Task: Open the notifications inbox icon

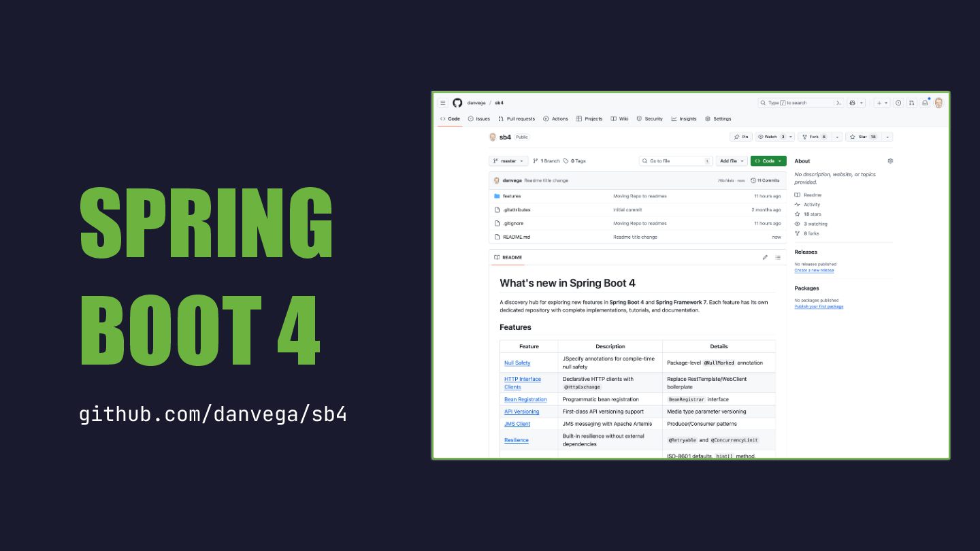Action: tap(925, 103)
